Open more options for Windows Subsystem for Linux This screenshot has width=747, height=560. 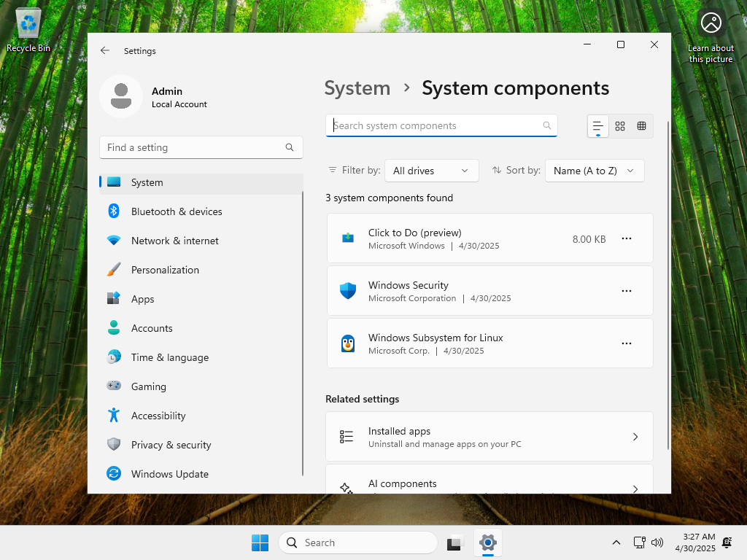click(x=626, y=343)
